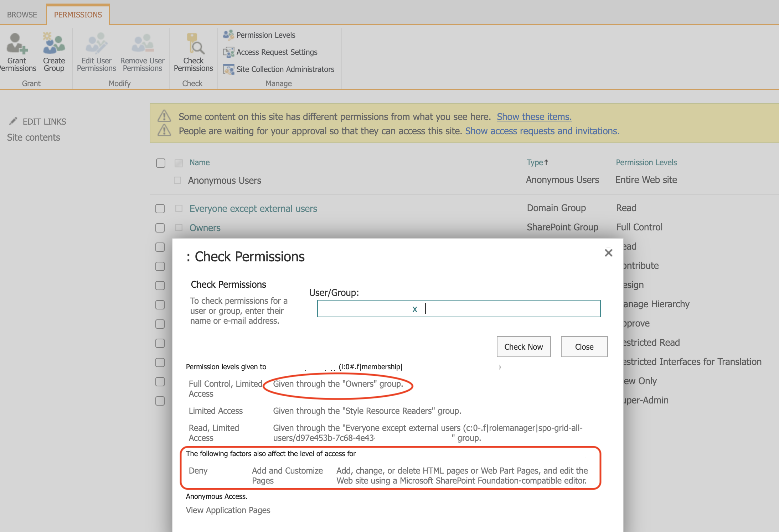Click View Application Pages text
Screen dimensions: 779x532
[x=228, y=510]
